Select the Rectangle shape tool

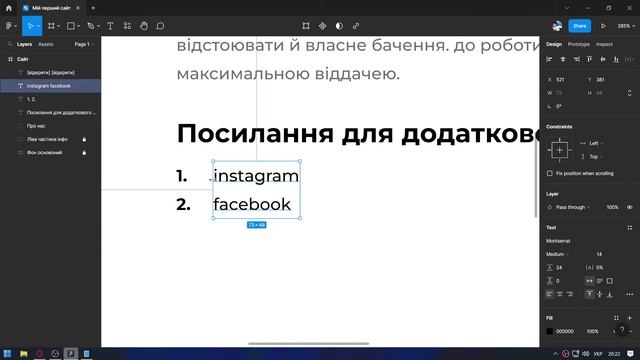(71, 26)
